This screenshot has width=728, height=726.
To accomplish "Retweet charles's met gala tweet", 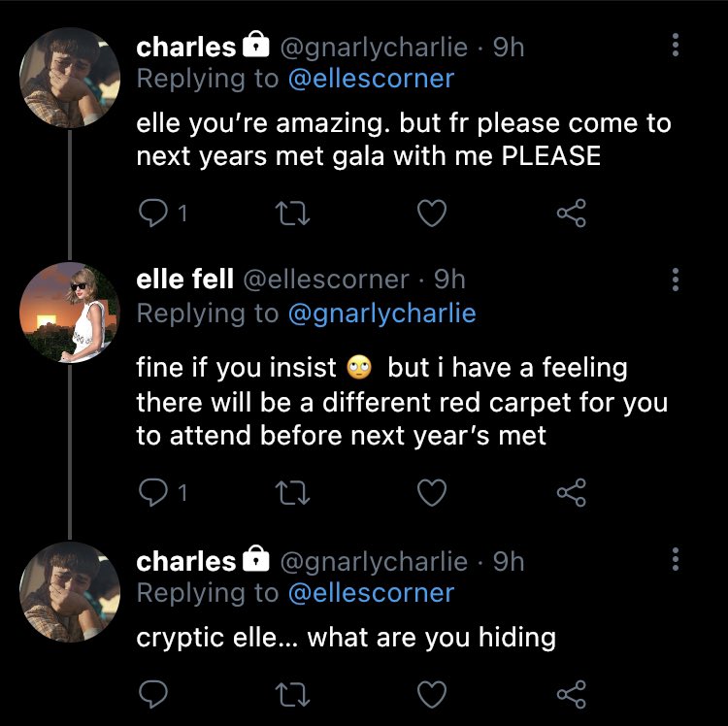I will click(292, 214).
